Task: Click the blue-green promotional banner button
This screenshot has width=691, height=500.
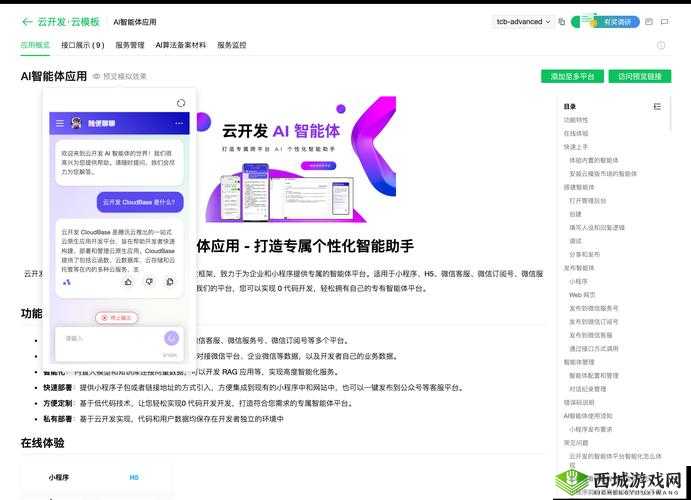Action: [x=606, y=21]
